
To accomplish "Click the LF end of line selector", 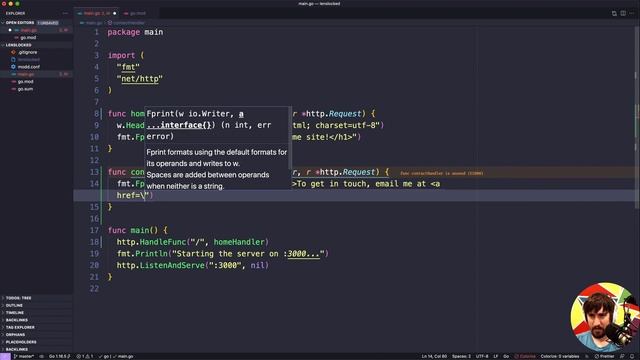I will point(496,356).
